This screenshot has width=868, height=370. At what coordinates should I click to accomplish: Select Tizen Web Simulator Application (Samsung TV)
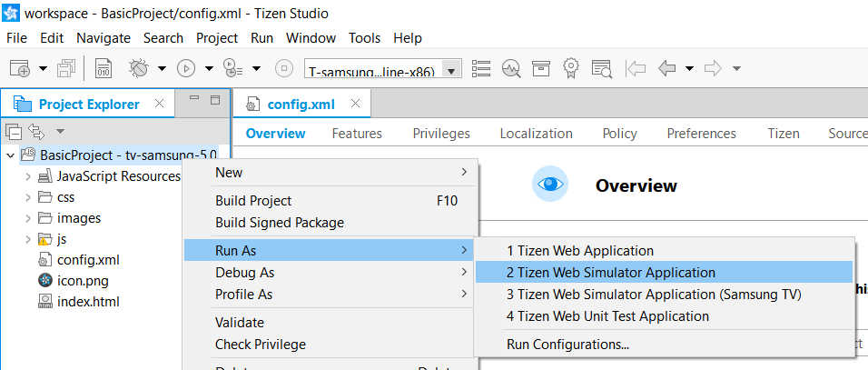654,295
